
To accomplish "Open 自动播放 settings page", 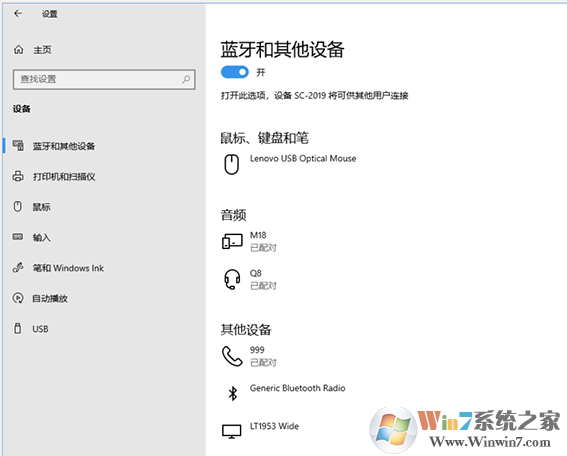I will [50, 298].
